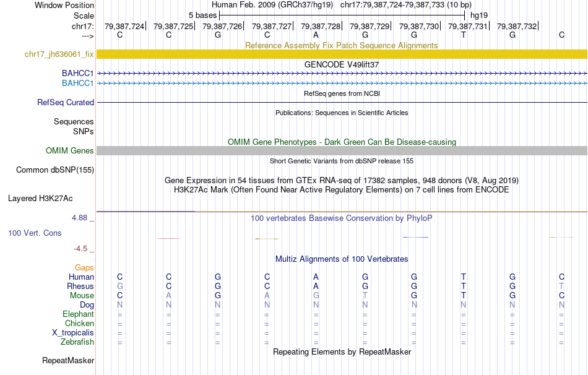588x375 pixels.
Task: Click the SNPs track label
Action: pos(84,131)
